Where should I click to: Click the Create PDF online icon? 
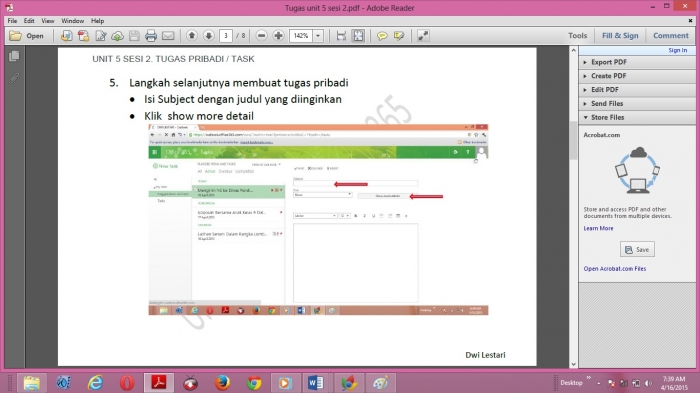(83, 36)
